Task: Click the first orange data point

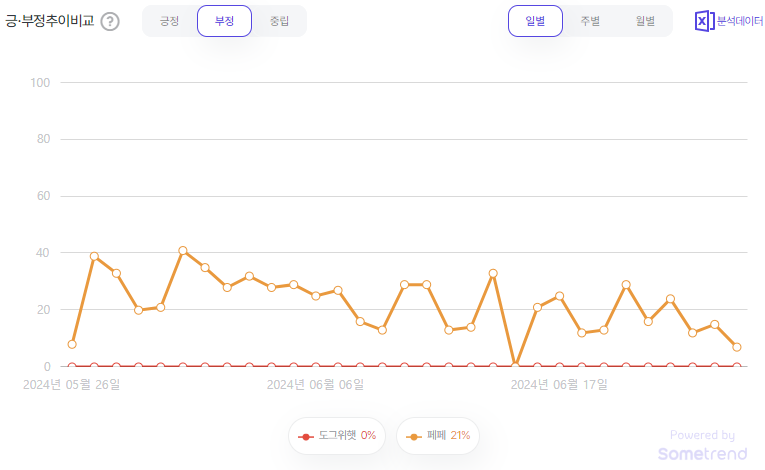Action: [x=72, y=344]
